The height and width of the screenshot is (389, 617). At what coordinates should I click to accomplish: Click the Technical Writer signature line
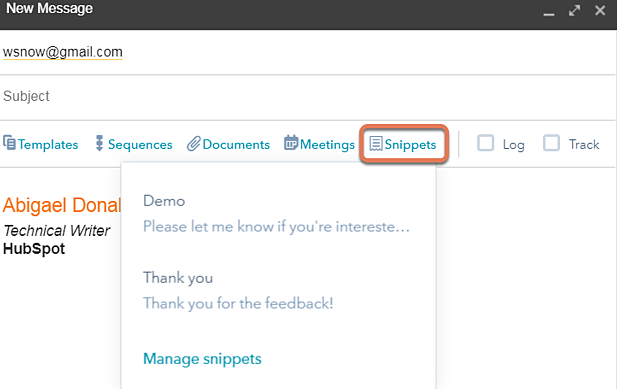(57, 230)
